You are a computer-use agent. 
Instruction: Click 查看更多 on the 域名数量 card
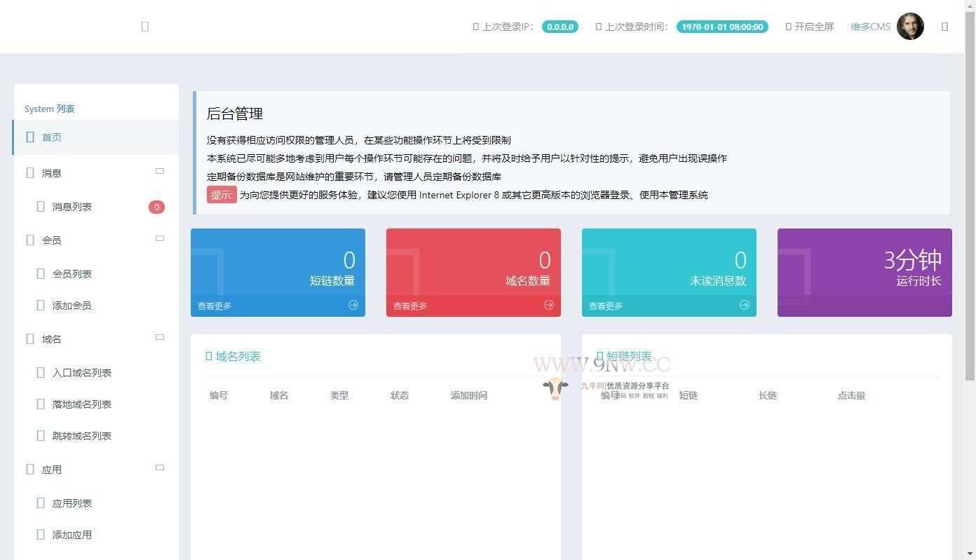click(409, 305)
